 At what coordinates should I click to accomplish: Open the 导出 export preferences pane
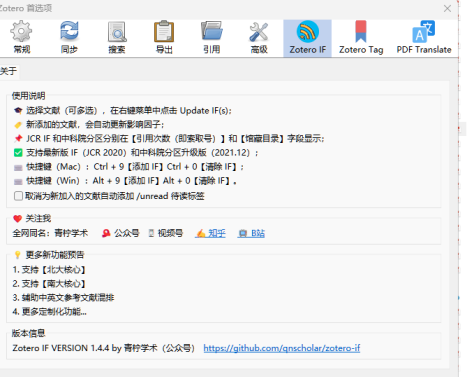point(164,38)
